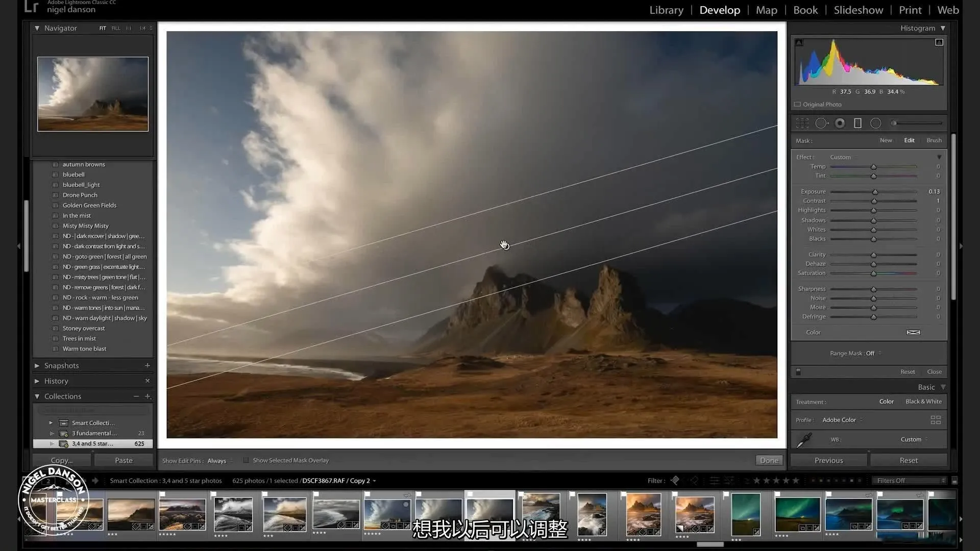Image resolution: width=980 pixels, height=551 pixels.
Task: Set Navigator zoom to FILL
Action: [x=116, y=29]
